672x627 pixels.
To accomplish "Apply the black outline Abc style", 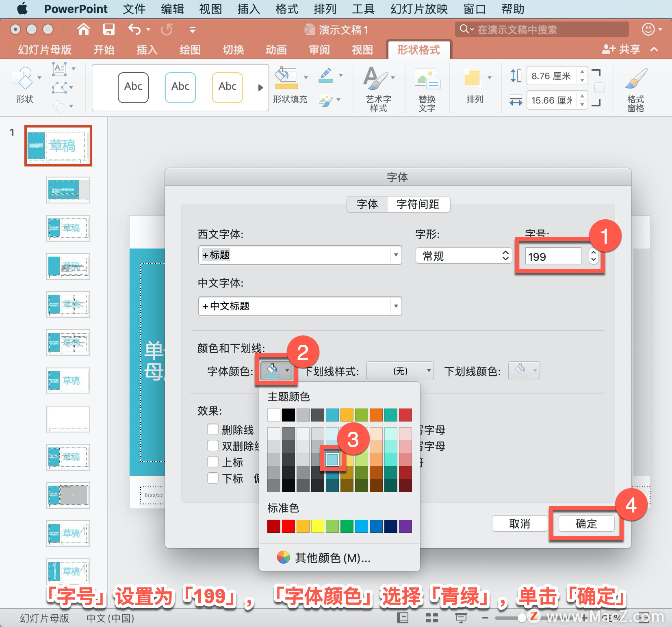I will tap(133, 87).
